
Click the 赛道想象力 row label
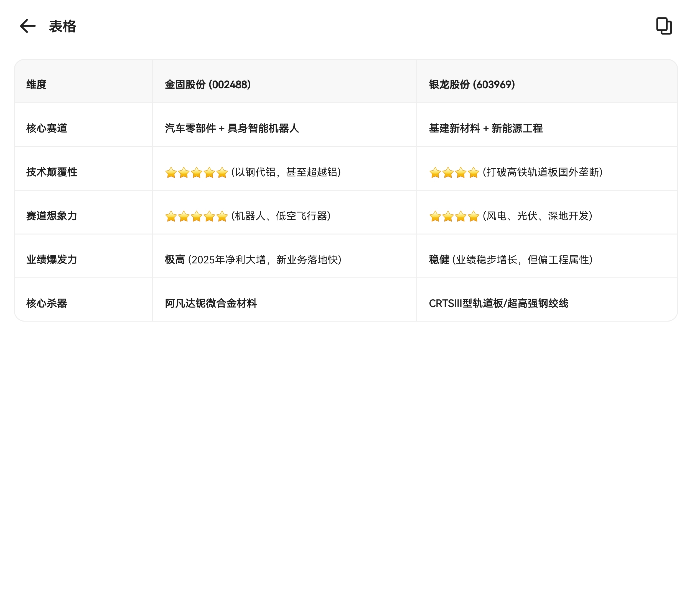click(x=52, y=215)
